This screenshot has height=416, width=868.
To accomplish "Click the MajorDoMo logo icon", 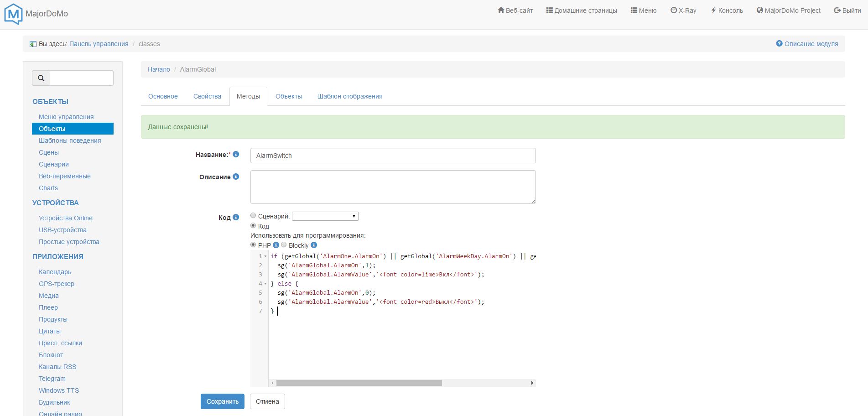I will point(13,14).
